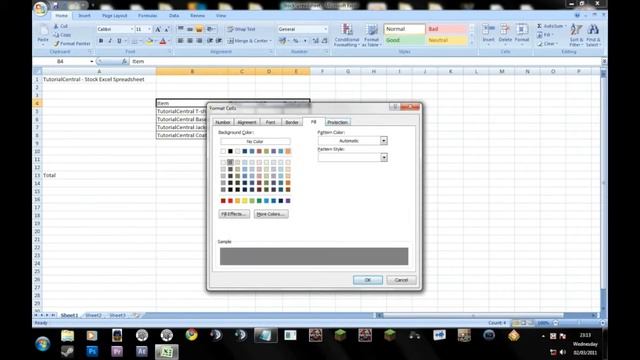Click the Borders icon in Font group
640x360 pixels.
[x=134, y=41]
